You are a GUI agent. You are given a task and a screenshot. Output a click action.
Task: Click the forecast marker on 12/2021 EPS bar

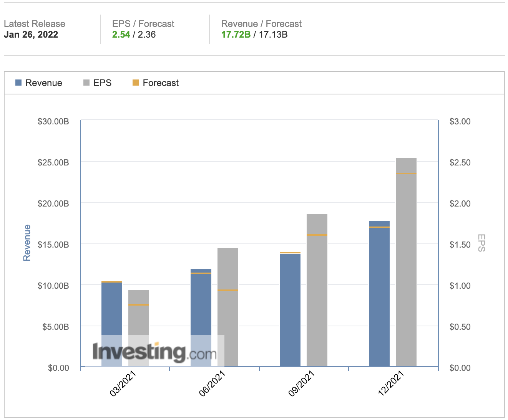[x=406, y=174]
